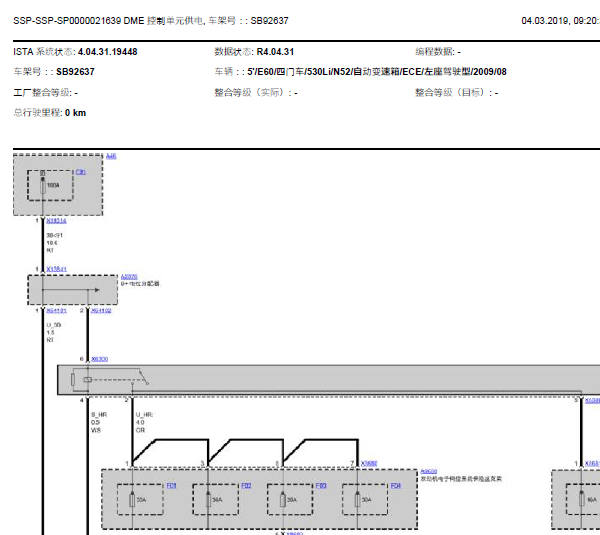Open component link beside the B+ distributor box
This screenshot has height=535, width=600.
tap(129, 277)
